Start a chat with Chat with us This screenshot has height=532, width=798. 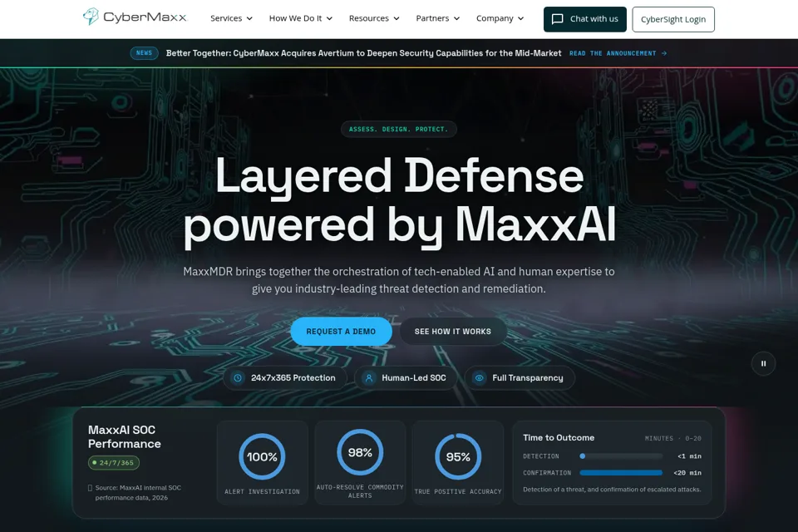pos(584,19)
